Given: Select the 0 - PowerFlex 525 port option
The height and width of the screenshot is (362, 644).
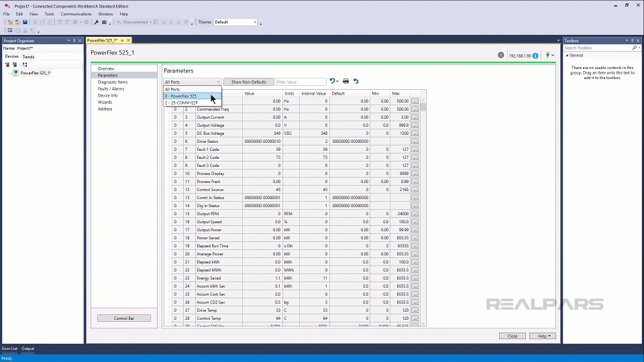Looking at the screenshot, I should tap(193, 96).
